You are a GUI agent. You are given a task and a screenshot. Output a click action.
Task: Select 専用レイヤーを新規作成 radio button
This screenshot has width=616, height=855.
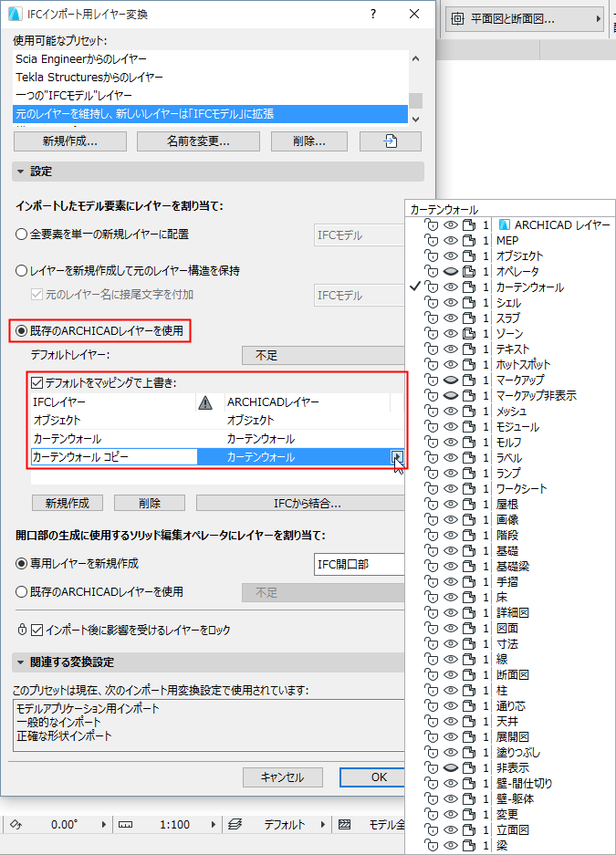[x=21, y=563]
